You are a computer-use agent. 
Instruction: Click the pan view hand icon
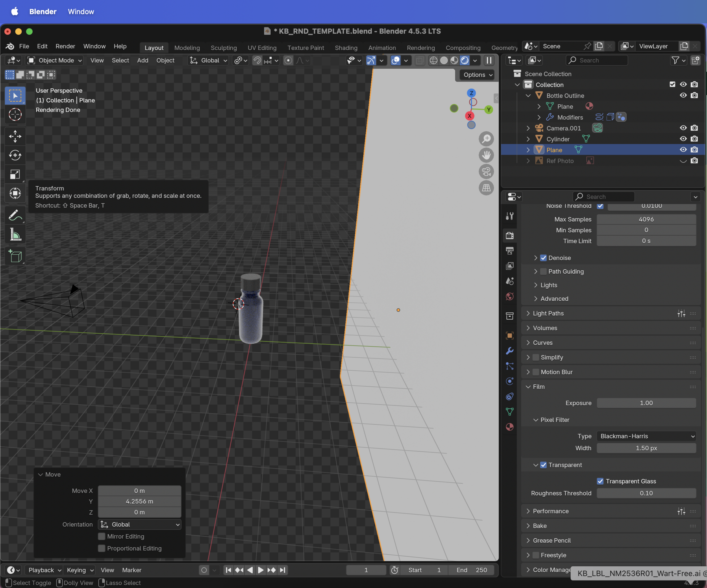coord(486,155)
